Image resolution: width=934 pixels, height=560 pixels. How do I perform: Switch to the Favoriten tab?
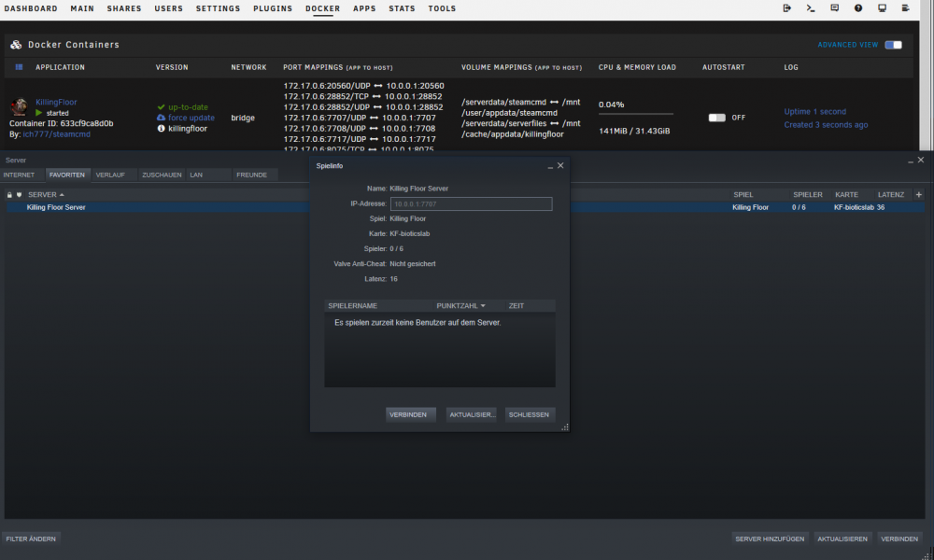[x=67, y=175]
